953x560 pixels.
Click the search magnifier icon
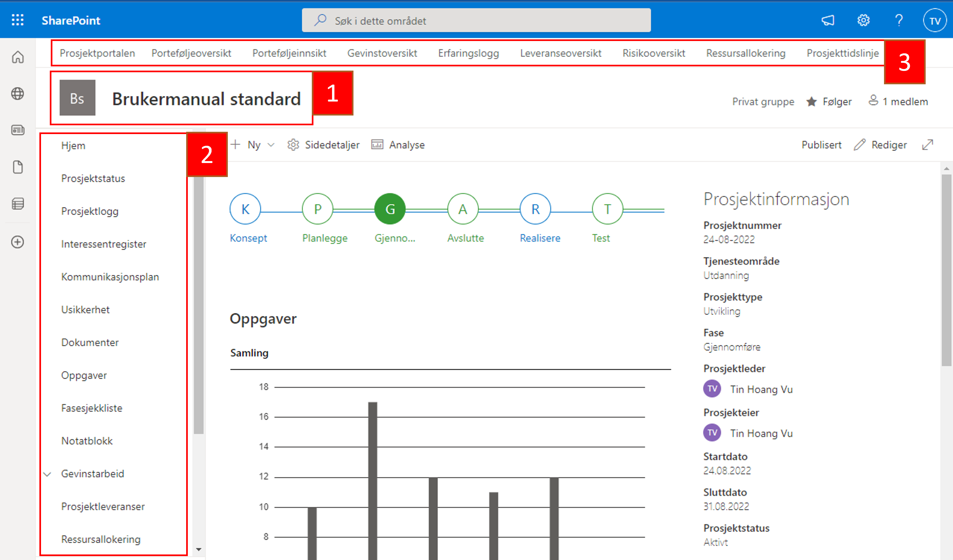pyautogui.click(x=320, y=20)
